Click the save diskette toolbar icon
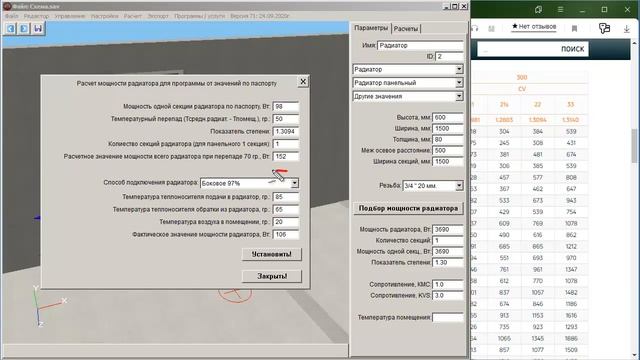The image size is (640, 360). pos(38,29)
